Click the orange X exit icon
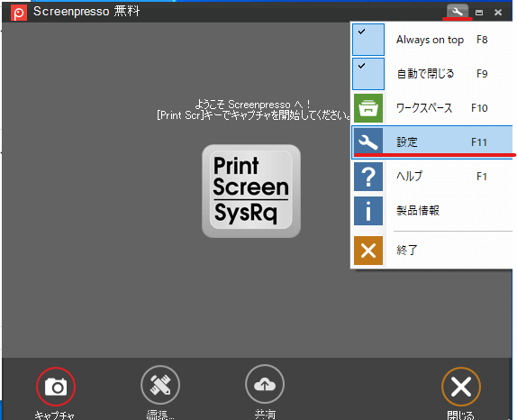 point(368,251)
